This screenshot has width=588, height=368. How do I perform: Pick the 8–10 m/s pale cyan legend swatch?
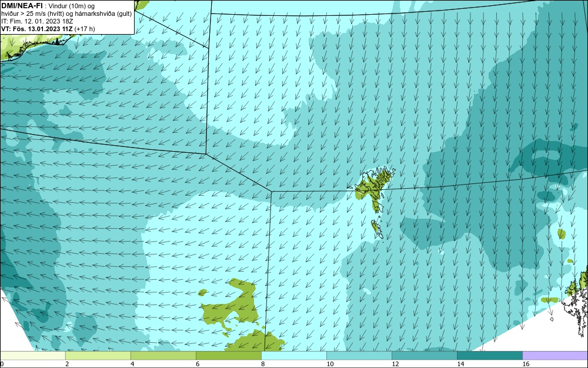tap(293, 355)
